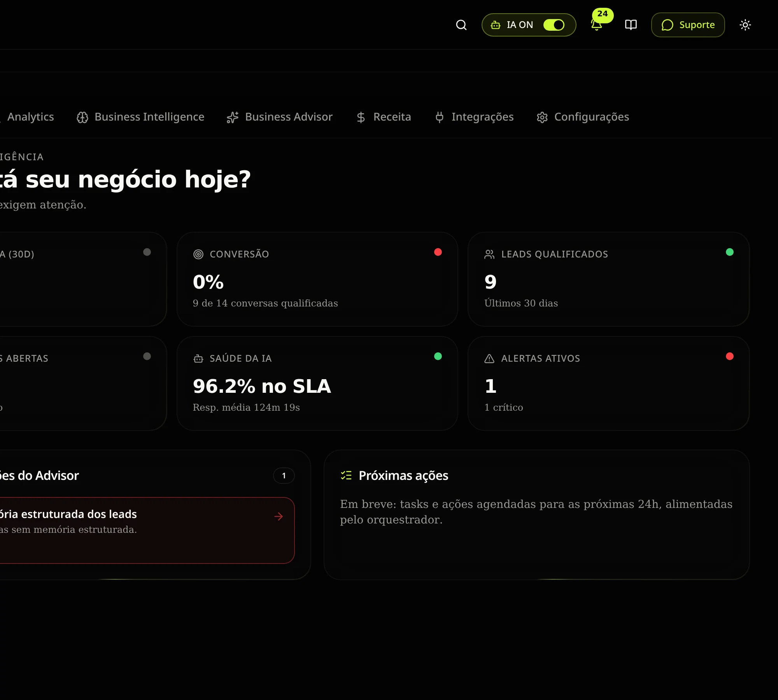Open the Configurações tab
The height and width of the screenshot is (700, 778).
[x=583, y=117]
